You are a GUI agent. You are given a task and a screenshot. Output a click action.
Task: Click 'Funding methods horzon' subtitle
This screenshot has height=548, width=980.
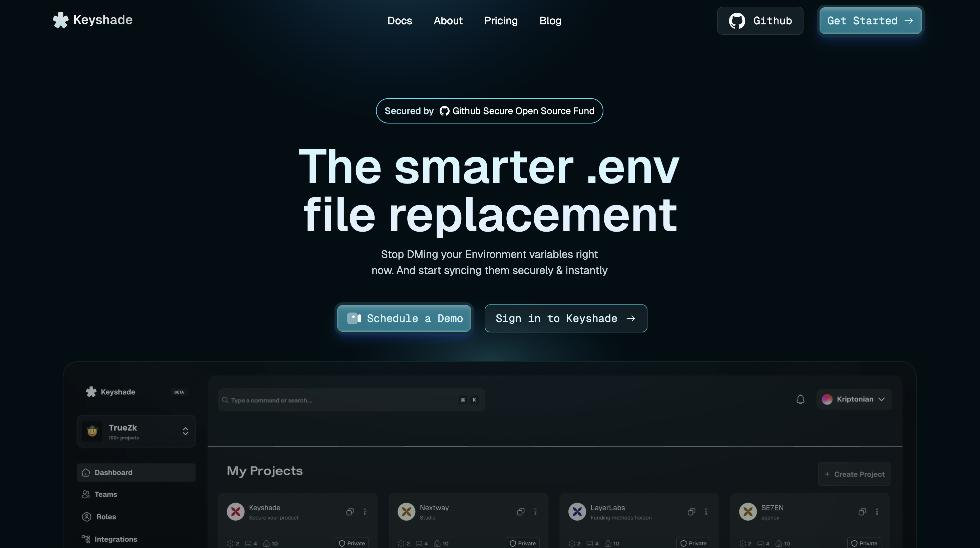(x=621, y=518)
